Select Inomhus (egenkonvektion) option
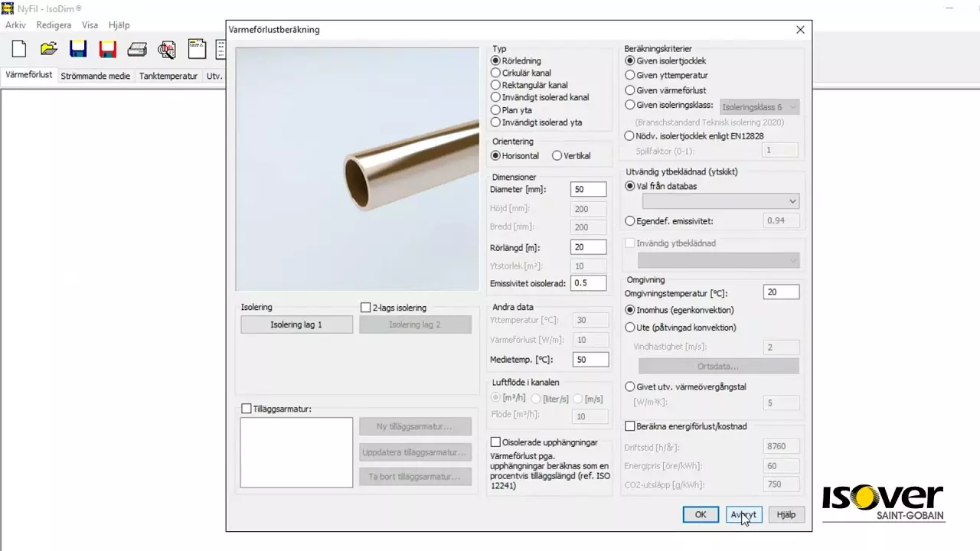Image resolution: width=980 pixels, height=551 pixels. click(x=630, y=310)
